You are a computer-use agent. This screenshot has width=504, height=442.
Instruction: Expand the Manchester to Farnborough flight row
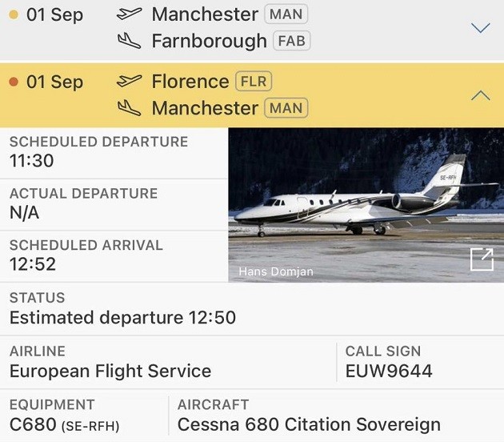(480, 28)
